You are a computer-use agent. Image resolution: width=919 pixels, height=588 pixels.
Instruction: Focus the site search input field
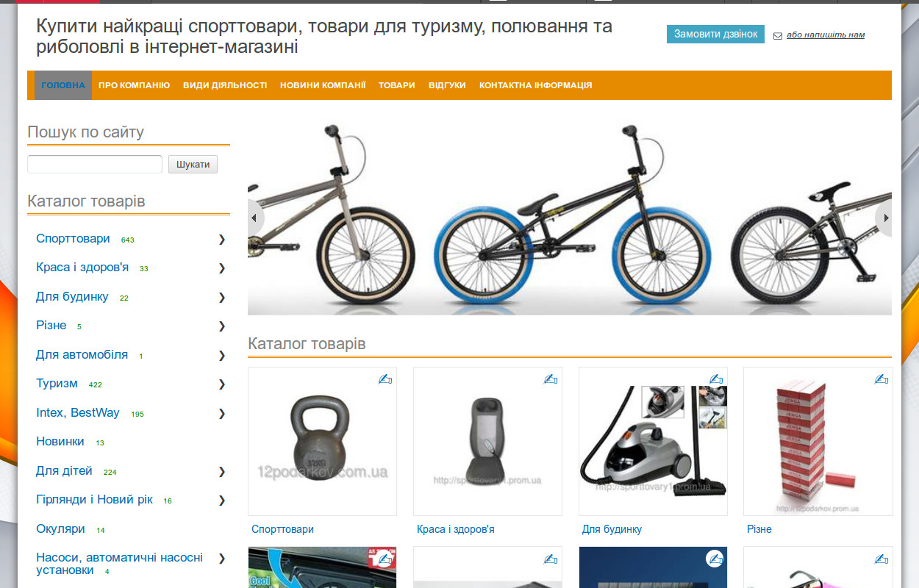[95, 165]
